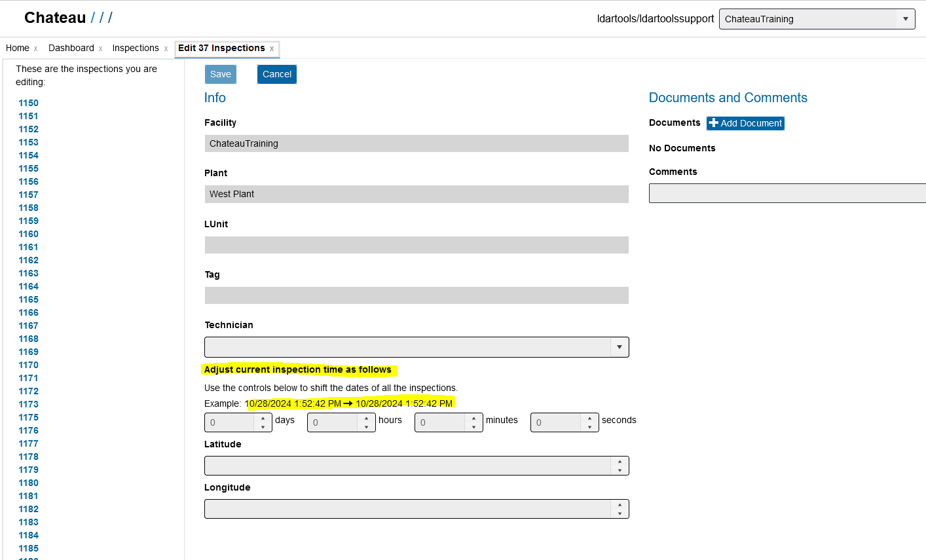The image size is (926, 560).
Task: Open inspection 1185 link
Action: coord(28,548)
